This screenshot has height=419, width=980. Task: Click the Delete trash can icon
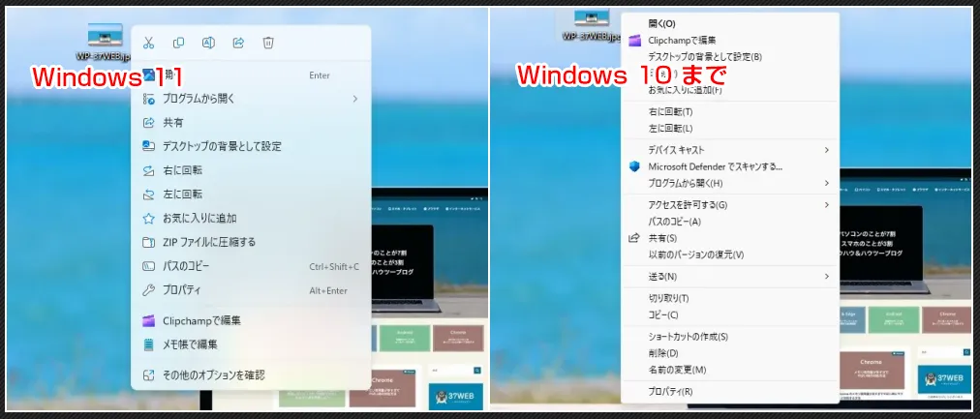pyautogui.click(x=268, y=43)
